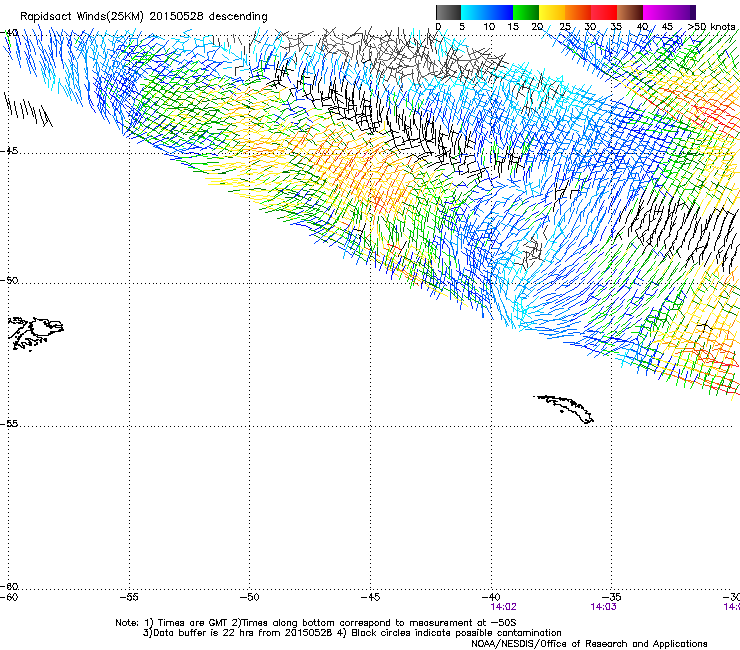
Task: Click the yellow 20-25 knots legend segment
Action: [552, 12]
